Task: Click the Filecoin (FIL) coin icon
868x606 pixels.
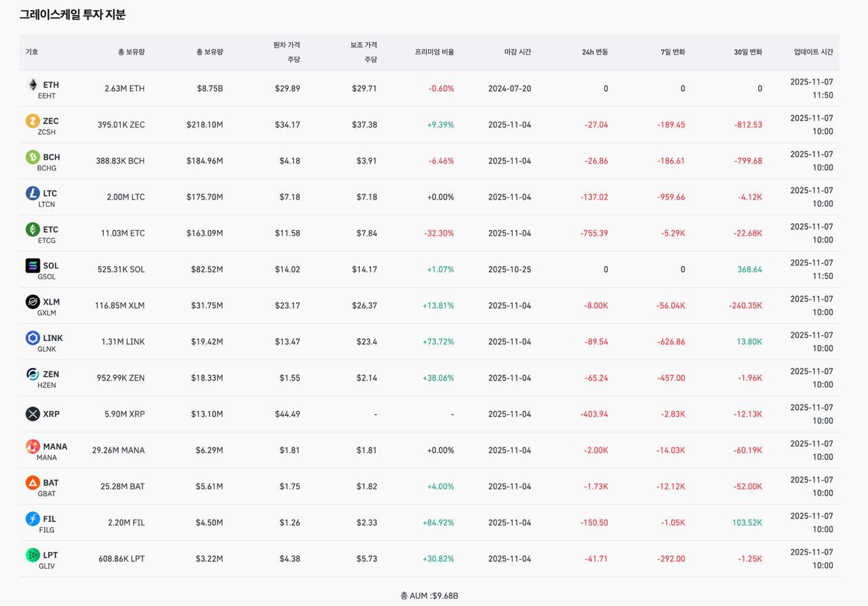Action: (33, 519)
